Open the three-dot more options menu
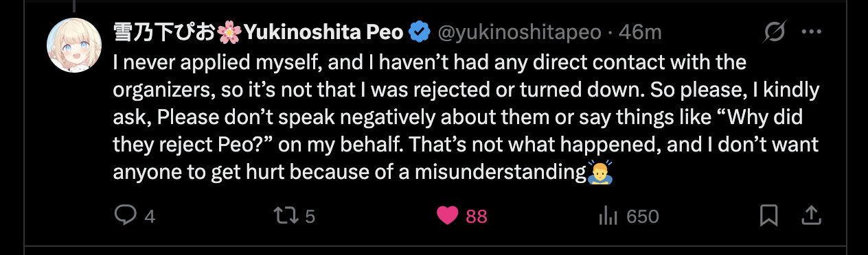The image size is (868, 255). (811, 32)
